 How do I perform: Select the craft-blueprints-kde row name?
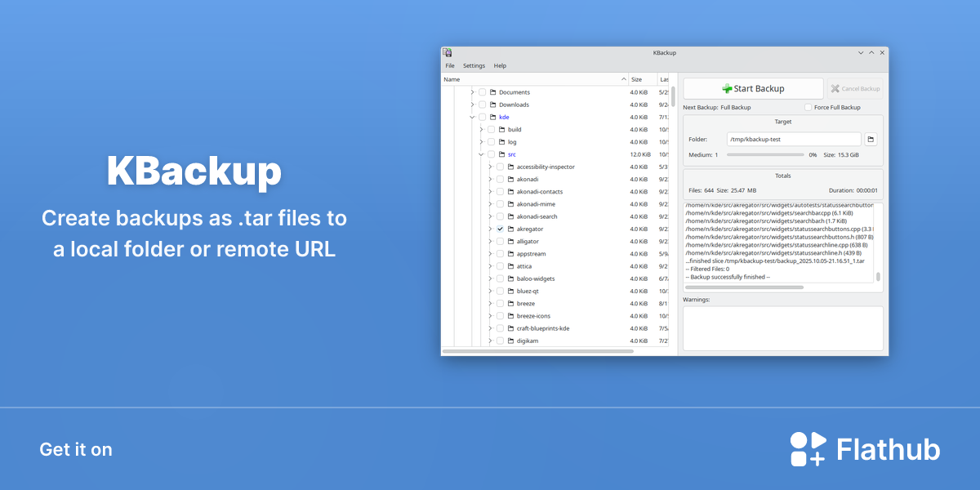point(543,328)
